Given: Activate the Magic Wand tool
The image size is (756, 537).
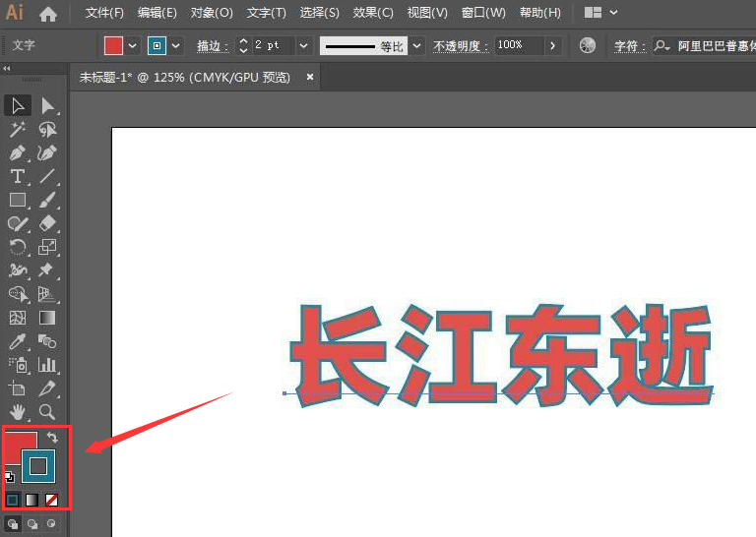Looking at the screenshot, I should [18, 129].
